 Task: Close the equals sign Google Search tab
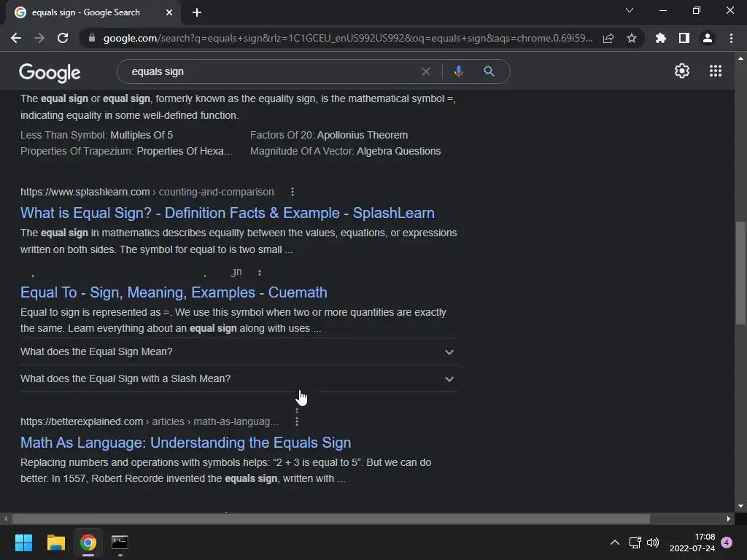point(169,12)
